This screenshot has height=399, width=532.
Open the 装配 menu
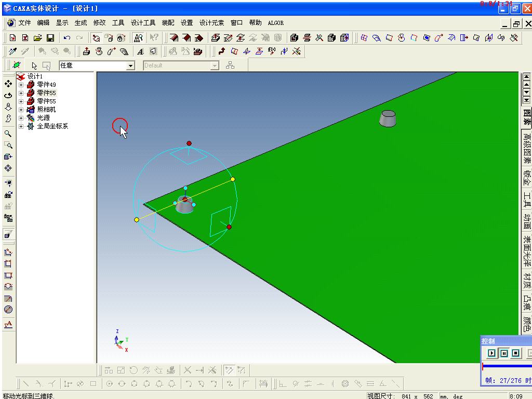168,23
